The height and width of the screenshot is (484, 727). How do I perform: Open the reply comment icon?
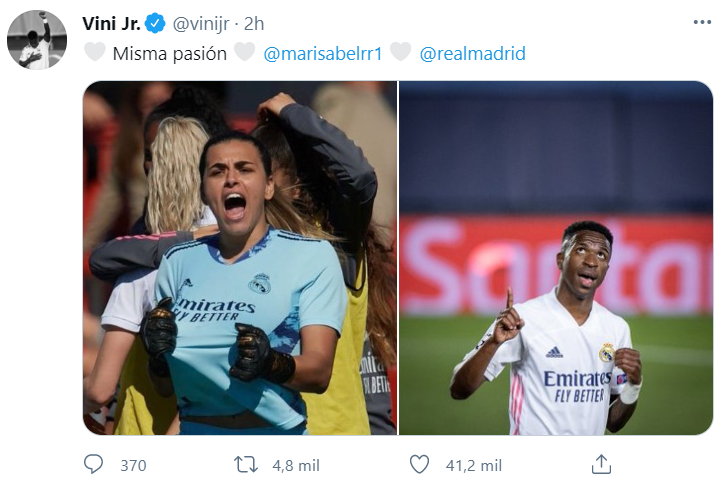click(x=93, y=464)
